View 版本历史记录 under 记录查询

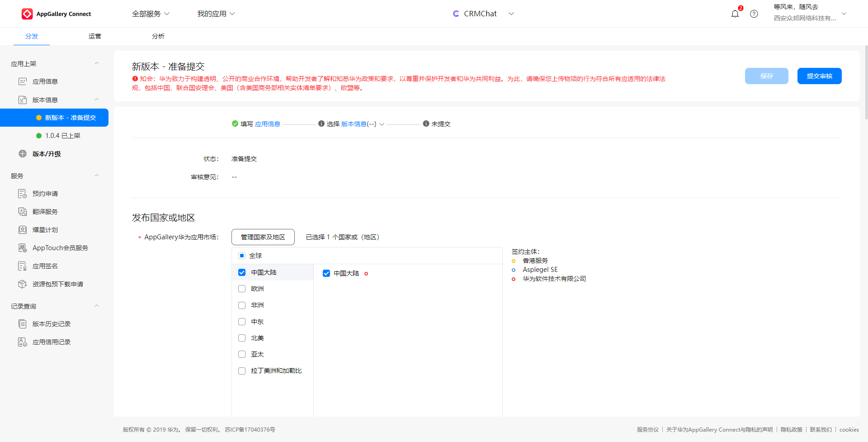(52, 323)
